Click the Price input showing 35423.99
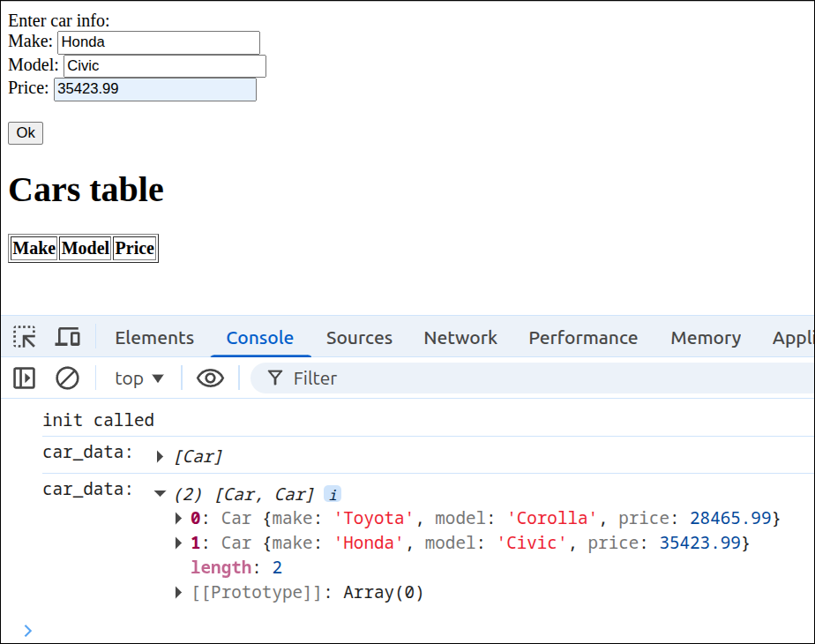Viewport: 815px width, 644px height. (154, 88)
